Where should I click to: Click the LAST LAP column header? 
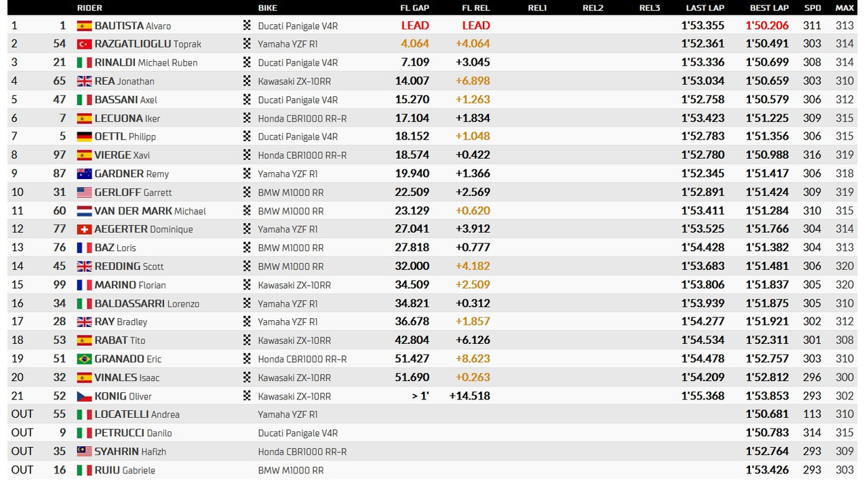click(x=705, y=8)
